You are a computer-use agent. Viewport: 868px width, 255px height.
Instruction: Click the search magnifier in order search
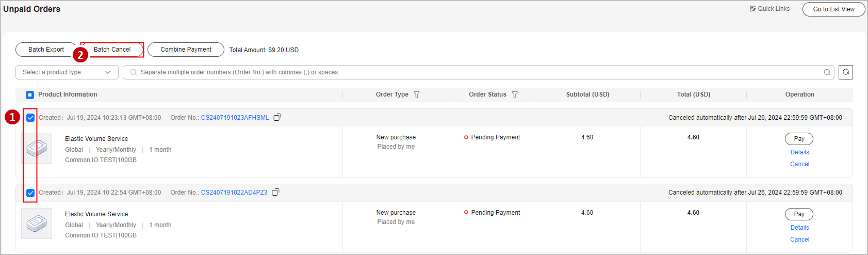click(827, 72)
